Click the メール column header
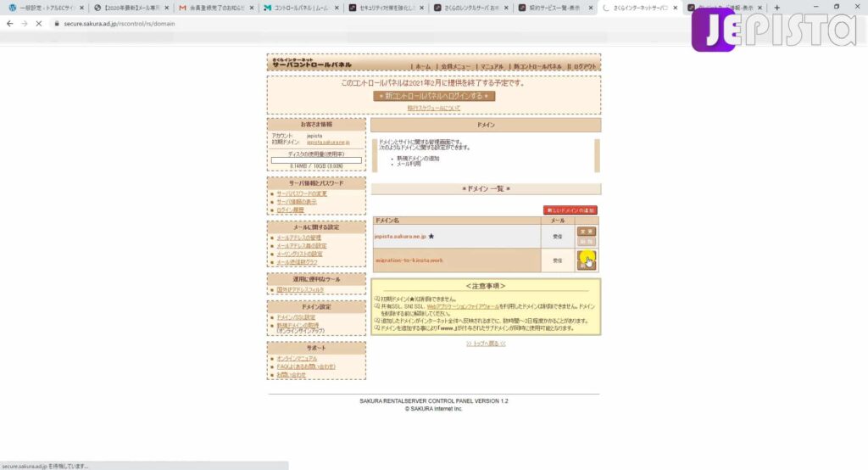 pos(558,221)
